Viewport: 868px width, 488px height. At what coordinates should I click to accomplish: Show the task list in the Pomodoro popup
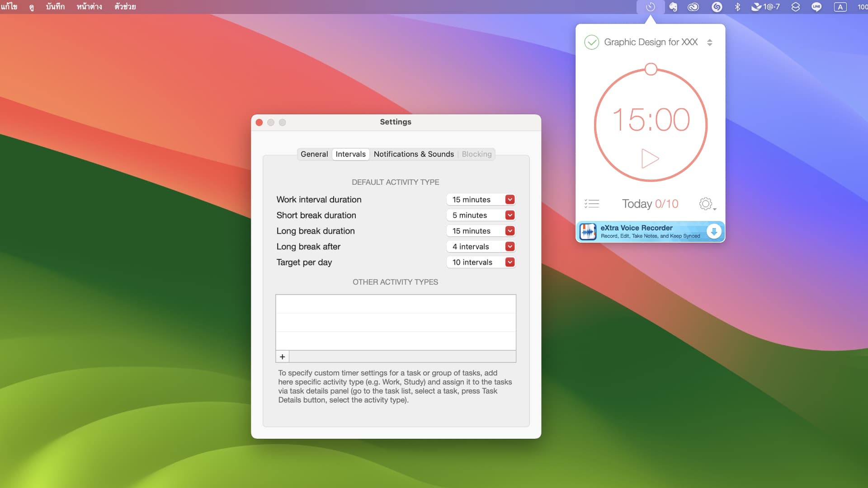point(592,203)
